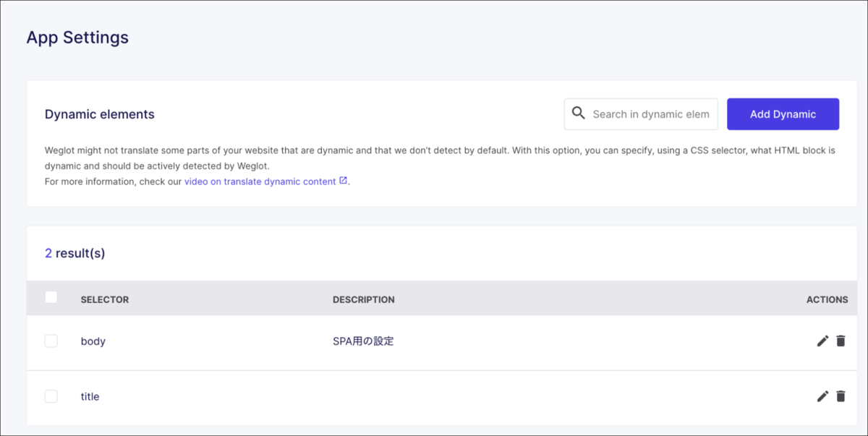
Task: Toggle the select-all checkbox in table header
Action: 51,297
